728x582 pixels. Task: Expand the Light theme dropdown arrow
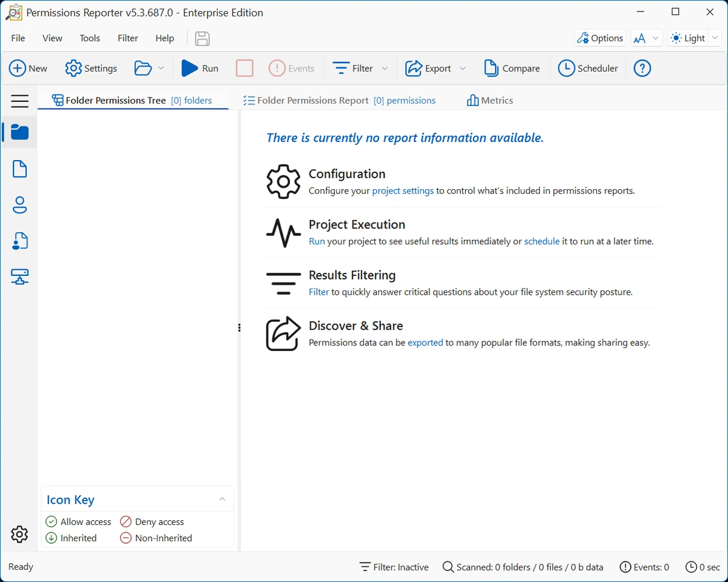715,38
